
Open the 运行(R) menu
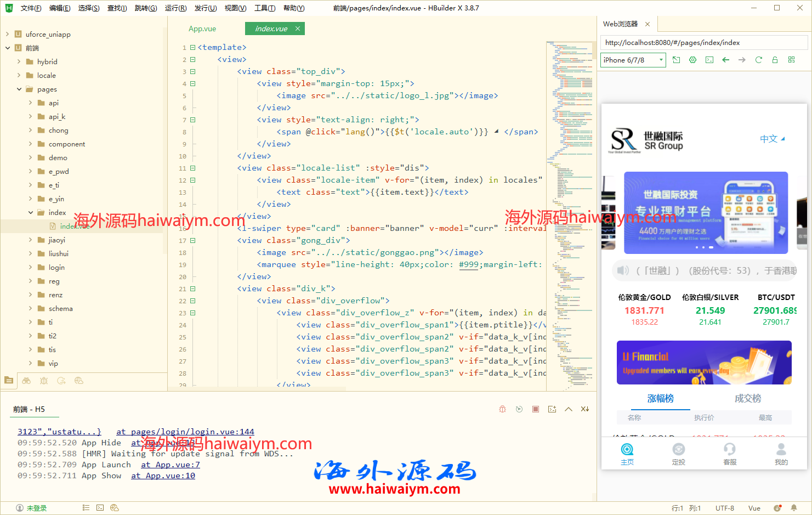(x=175, y=8)
